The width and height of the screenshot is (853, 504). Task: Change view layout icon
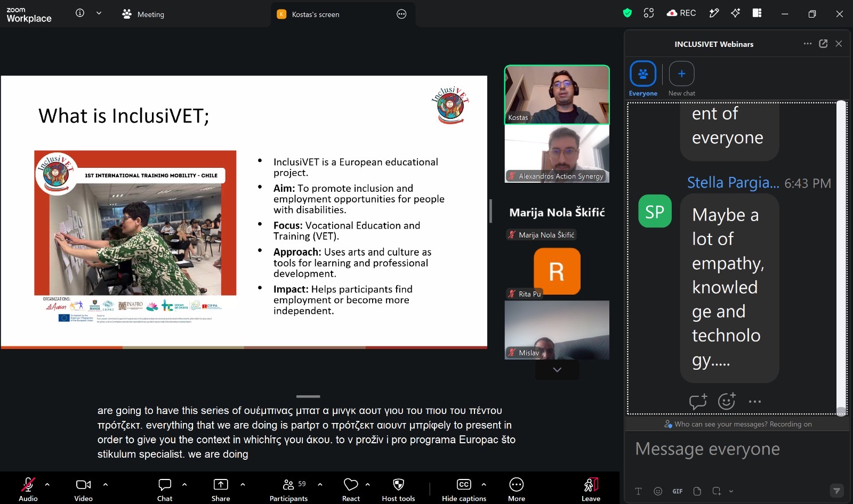[757, 13]
